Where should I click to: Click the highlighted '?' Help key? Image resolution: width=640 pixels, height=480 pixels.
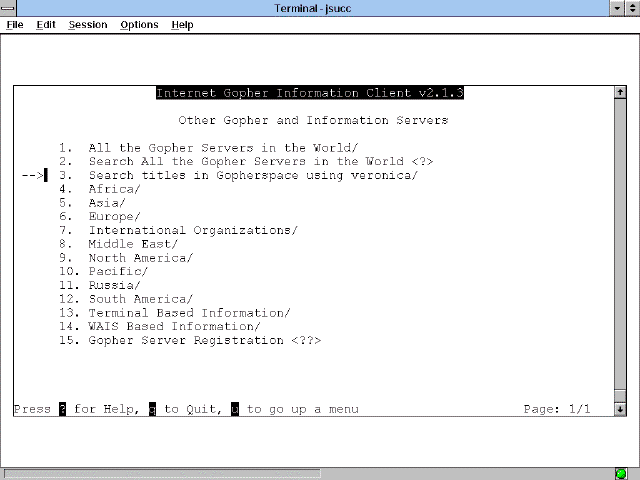click(x=62, y=409)
